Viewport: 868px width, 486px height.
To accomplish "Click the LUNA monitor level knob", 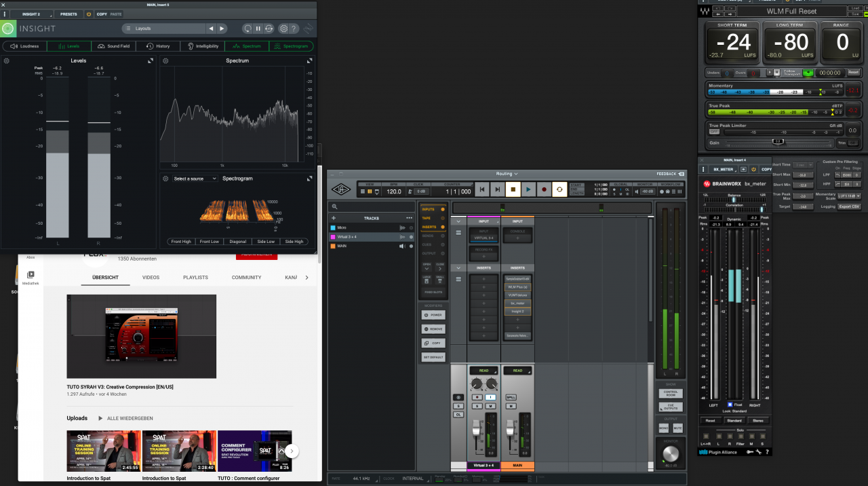I will pyautogui.click(x=670, y=453).
